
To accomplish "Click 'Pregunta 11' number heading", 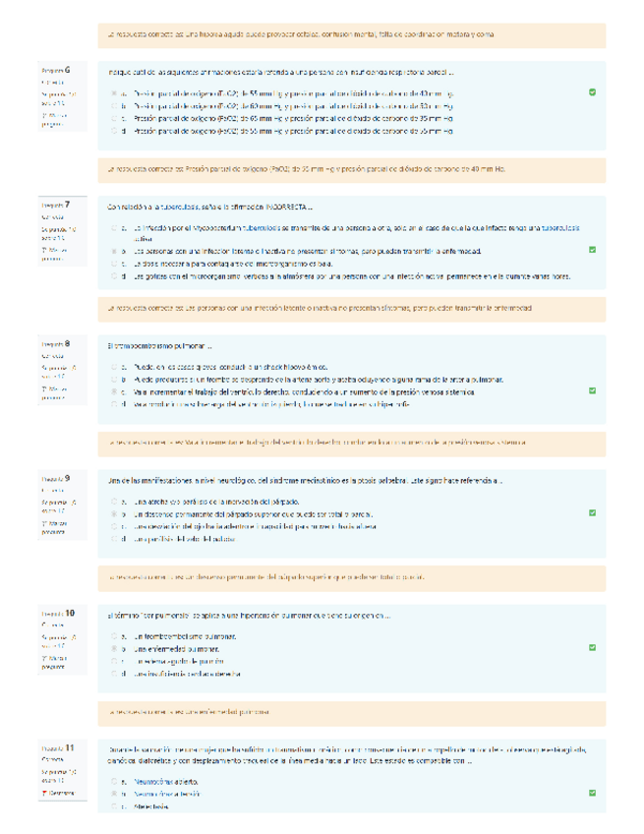I will click(x=58, y=747).
